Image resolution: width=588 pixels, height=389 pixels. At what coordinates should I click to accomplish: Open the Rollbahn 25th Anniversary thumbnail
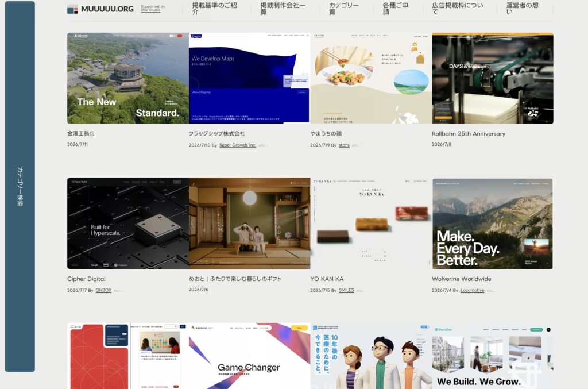[x=492, y=78]
